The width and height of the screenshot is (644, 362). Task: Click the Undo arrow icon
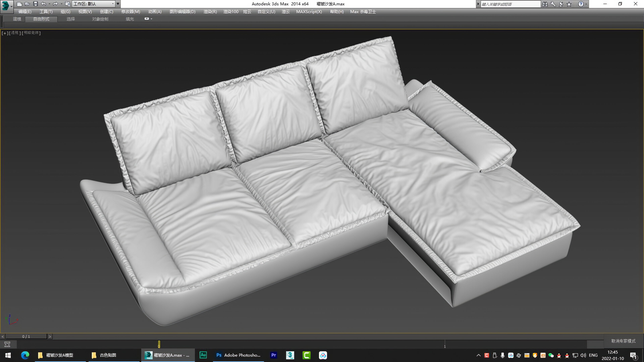click(x=44, y=4)
